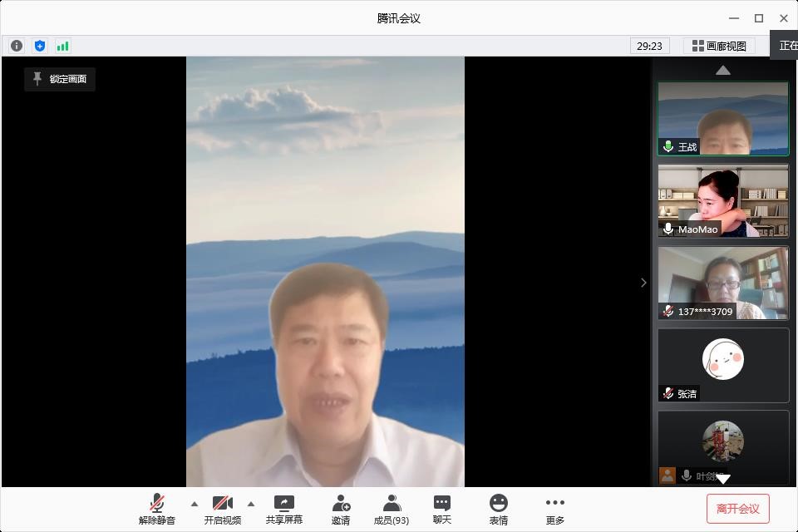
Task: Expand video options arrow beside 开启视频
Action: pos(251,503)
